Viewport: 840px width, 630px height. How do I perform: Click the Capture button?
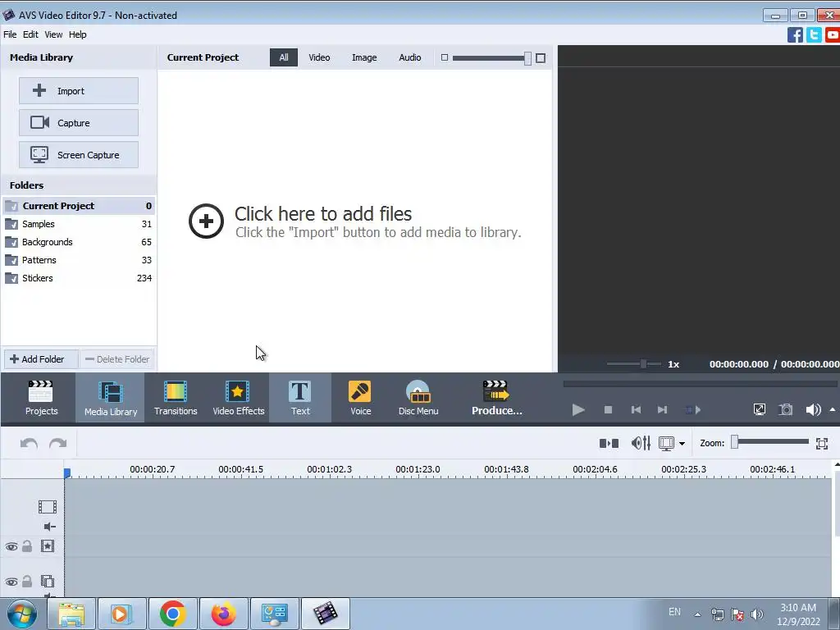pos(79,123)
